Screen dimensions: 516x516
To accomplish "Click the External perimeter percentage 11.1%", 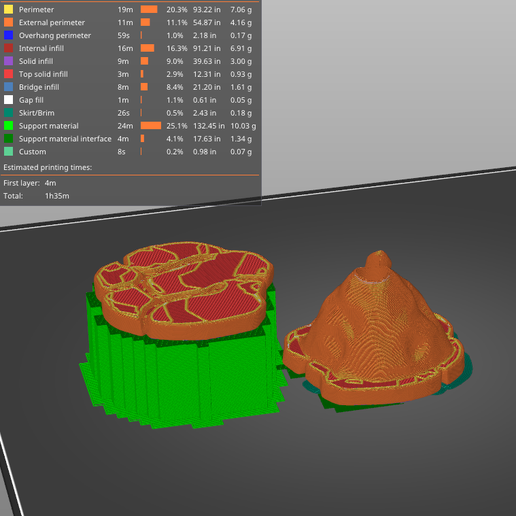I will 177,22.
